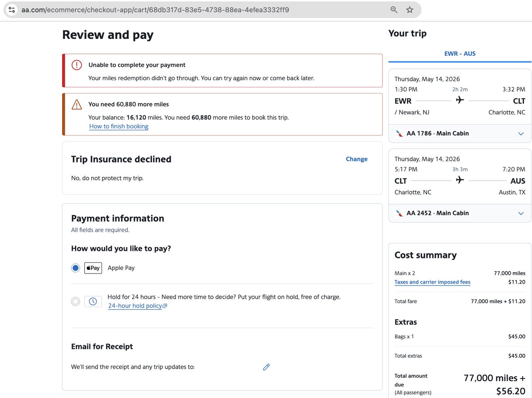Click Trip Insurance declined heading
This screenshot has height=398, width=532.
[121, 159]
